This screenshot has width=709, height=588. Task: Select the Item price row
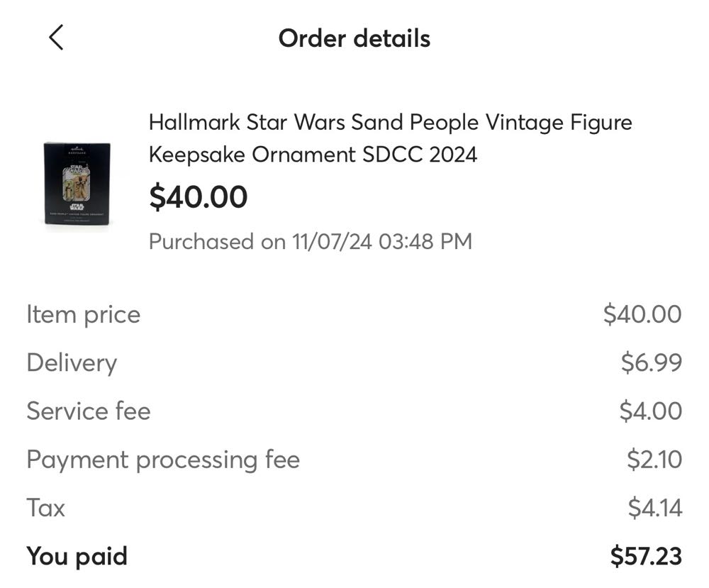(82, 314)
